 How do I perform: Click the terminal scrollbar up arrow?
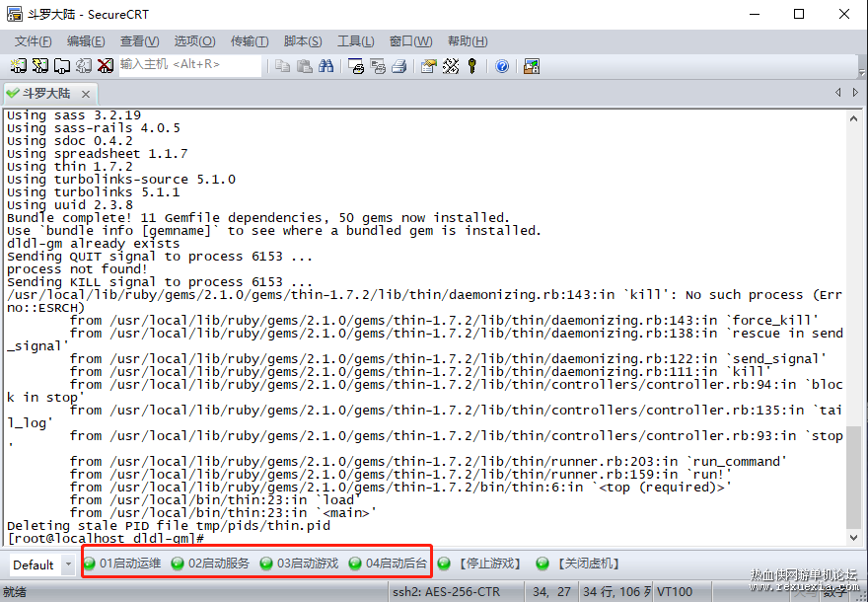(853, 118)
